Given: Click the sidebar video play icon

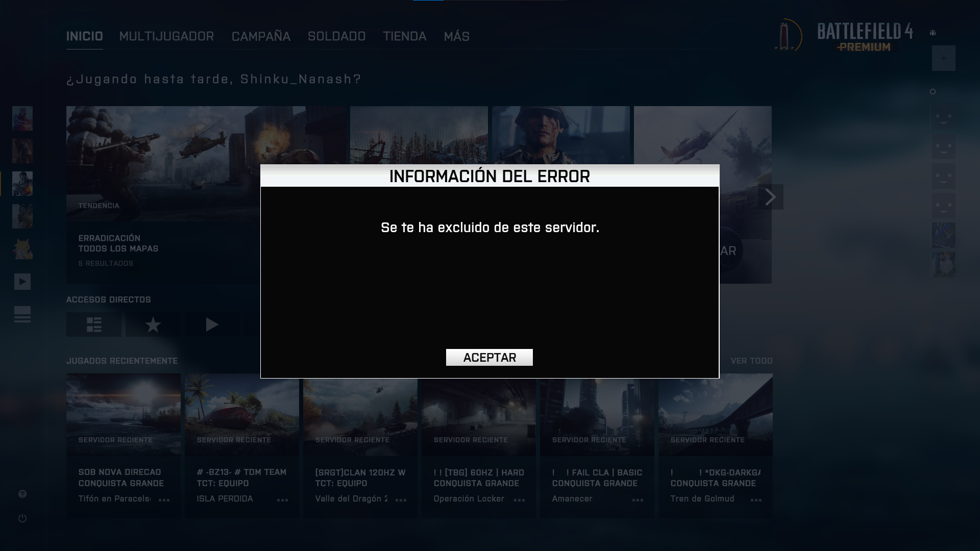Looking at the screenshot, I should (22, 282).
